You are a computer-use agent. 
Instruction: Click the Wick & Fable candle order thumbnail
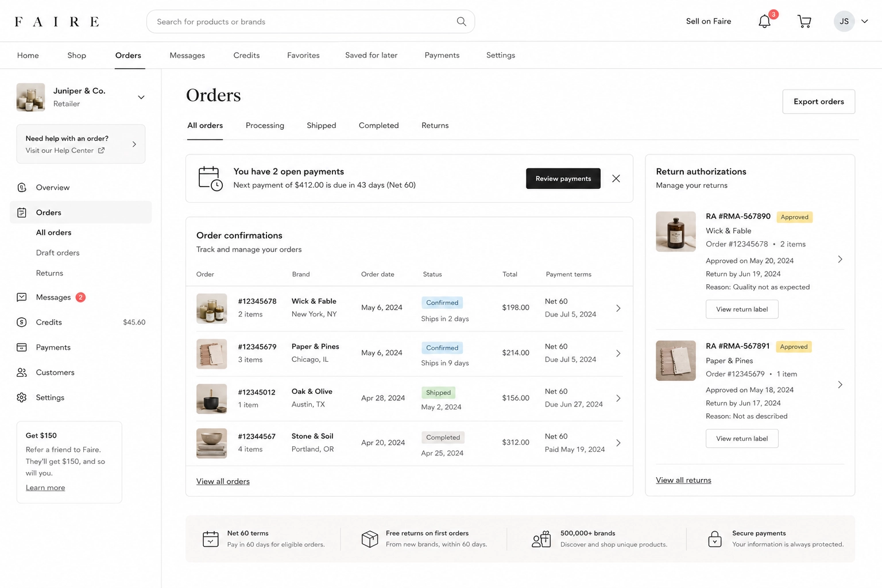point(211,309)
